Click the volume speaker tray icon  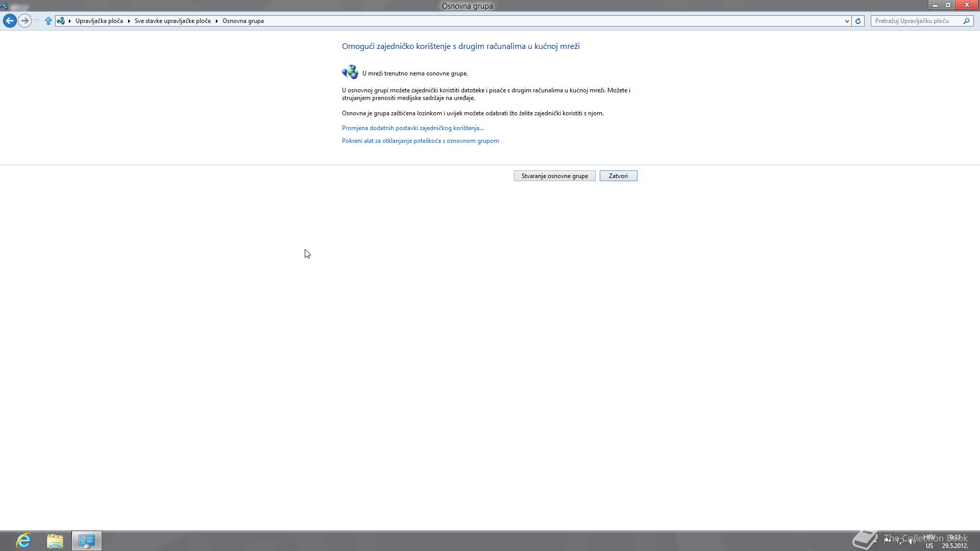coord(912,541)
